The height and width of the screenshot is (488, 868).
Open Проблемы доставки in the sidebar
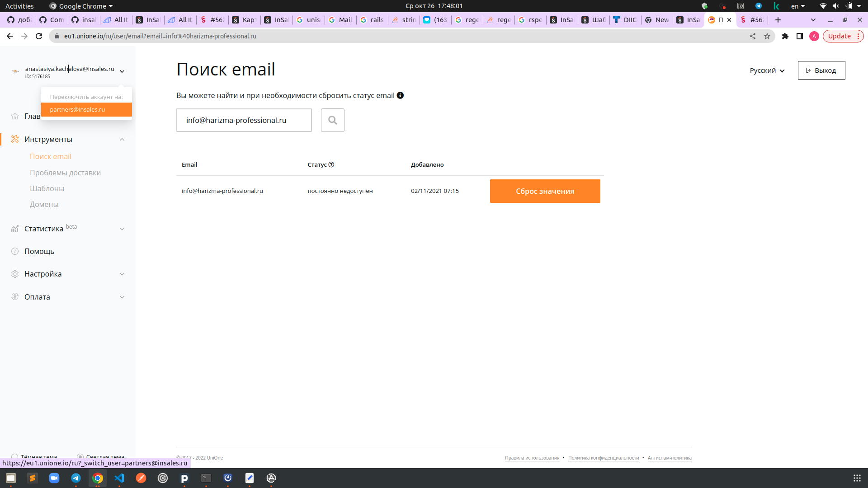tap(65, 173)
